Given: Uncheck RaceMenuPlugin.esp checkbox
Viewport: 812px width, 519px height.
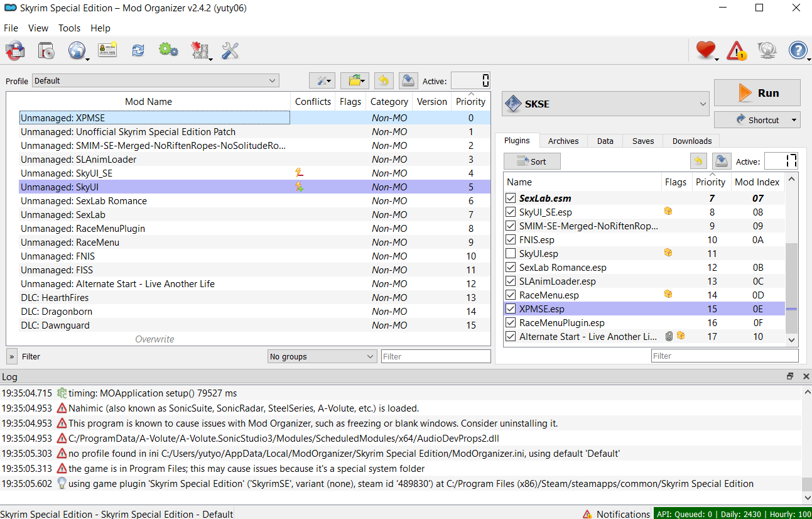Looking at the screenshot, I should pos(511,323).
